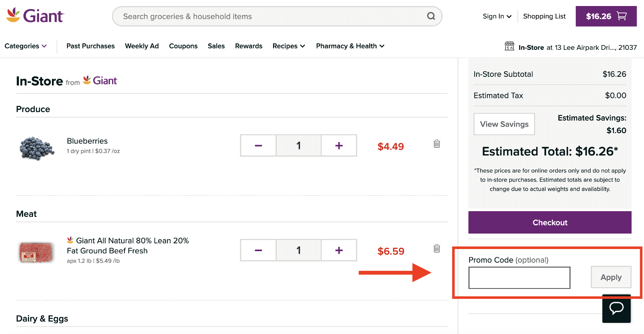Open View Savings
Viewport: 644px width, 334px height.
(x=504, y=124)
